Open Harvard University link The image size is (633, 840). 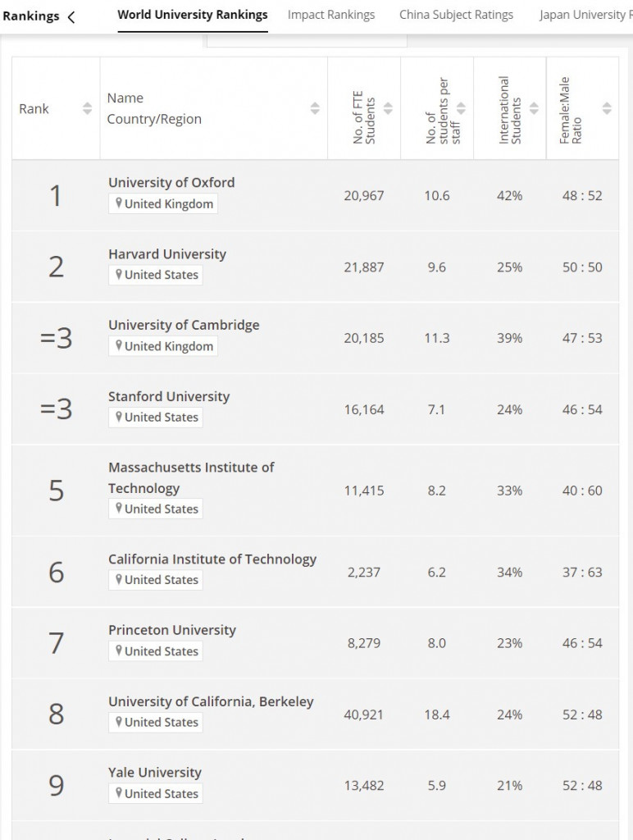167,253
